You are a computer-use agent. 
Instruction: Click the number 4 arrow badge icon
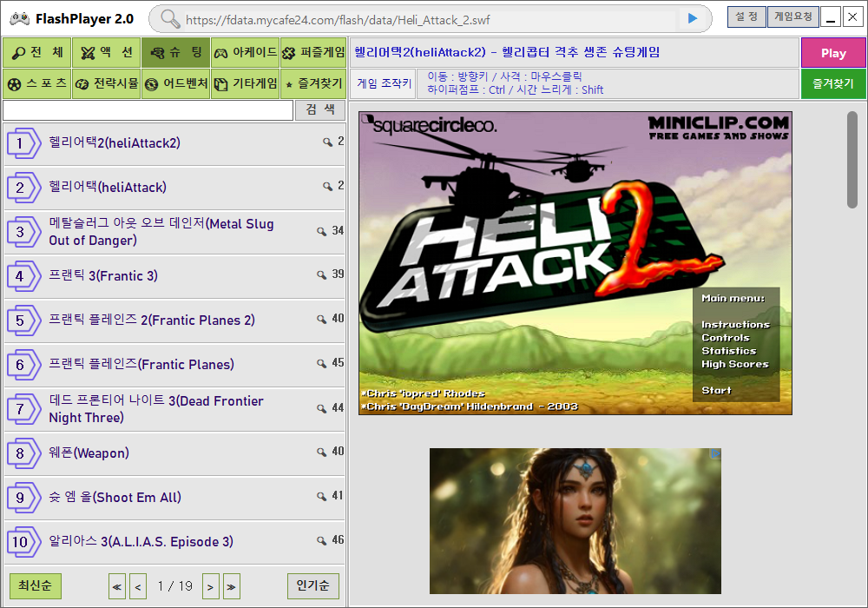pyautogui.click(x=23, y=276)
